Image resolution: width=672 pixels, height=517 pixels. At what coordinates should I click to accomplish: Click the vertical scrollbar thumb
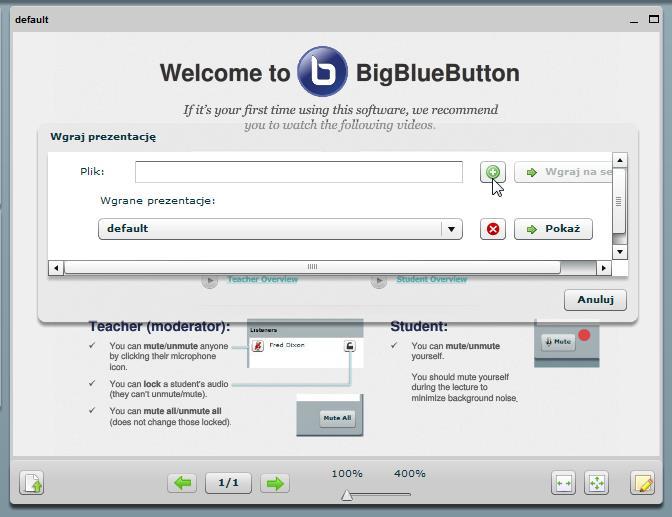[x=618, y=201]
